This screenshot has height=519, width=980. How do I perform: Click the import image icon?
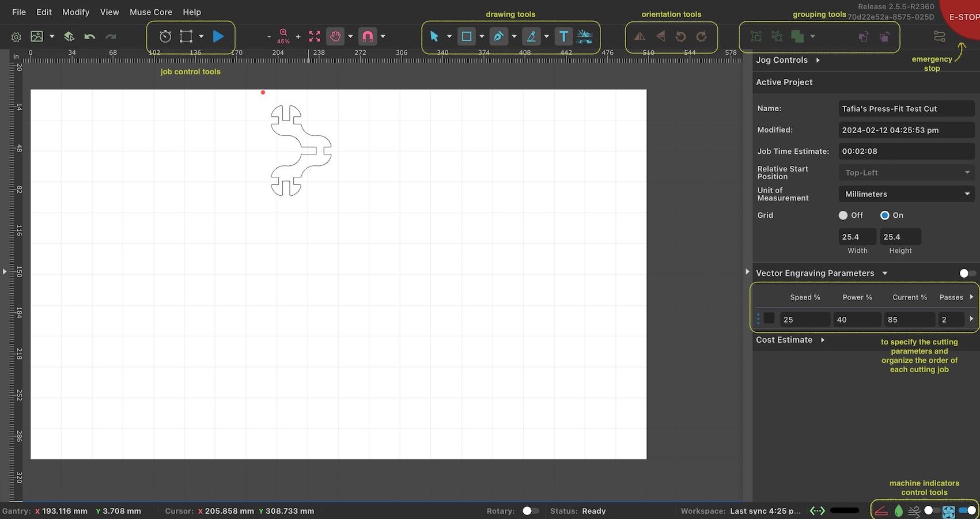(x=37, y=36)
